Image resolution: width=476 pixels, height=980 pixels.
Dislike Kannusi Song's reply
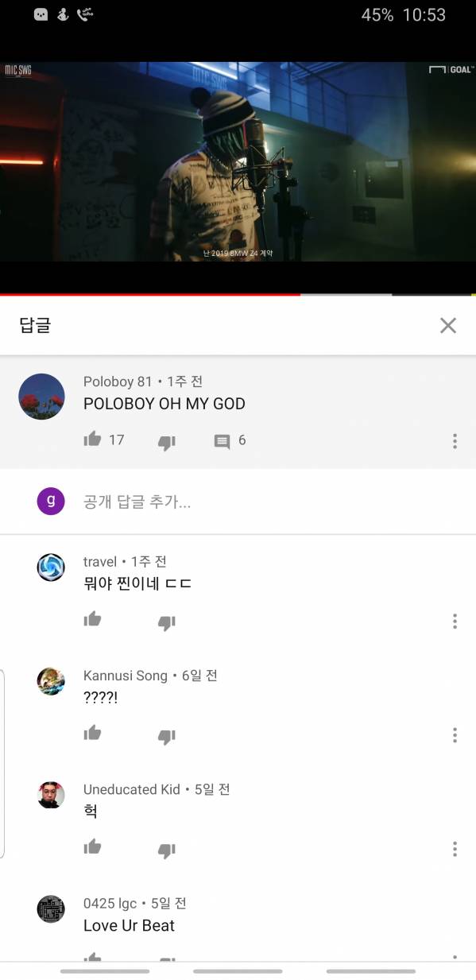(x=166, y=736)
